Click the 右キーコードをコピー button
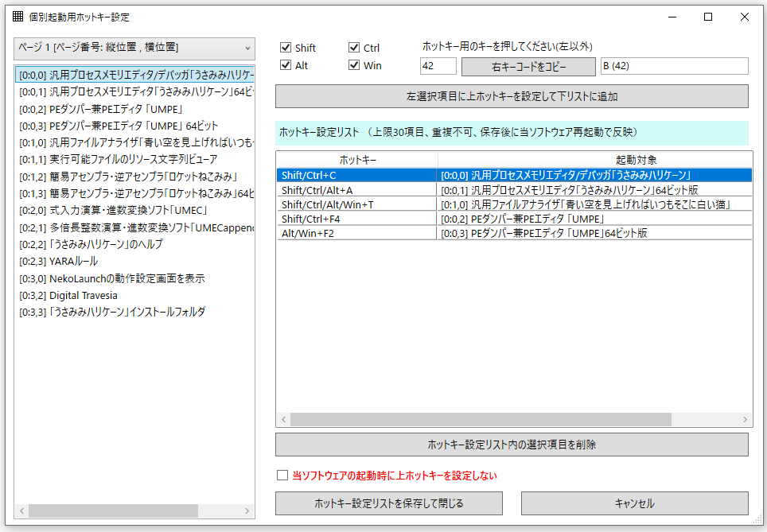Viewport: 767px width, 532px height. coord(528,67)
